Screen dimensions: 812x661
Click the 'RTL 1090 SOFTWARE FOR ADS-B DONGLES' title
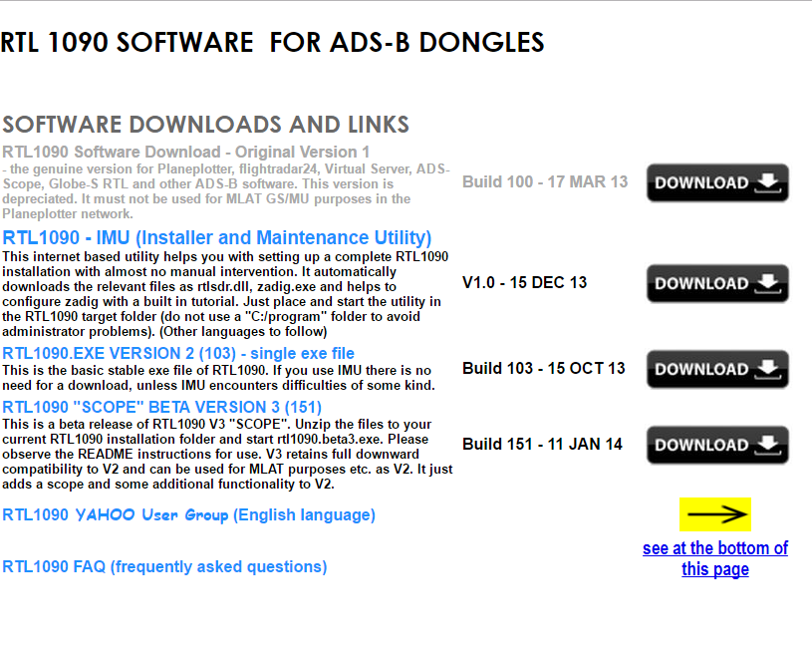(x=272, y=43)
